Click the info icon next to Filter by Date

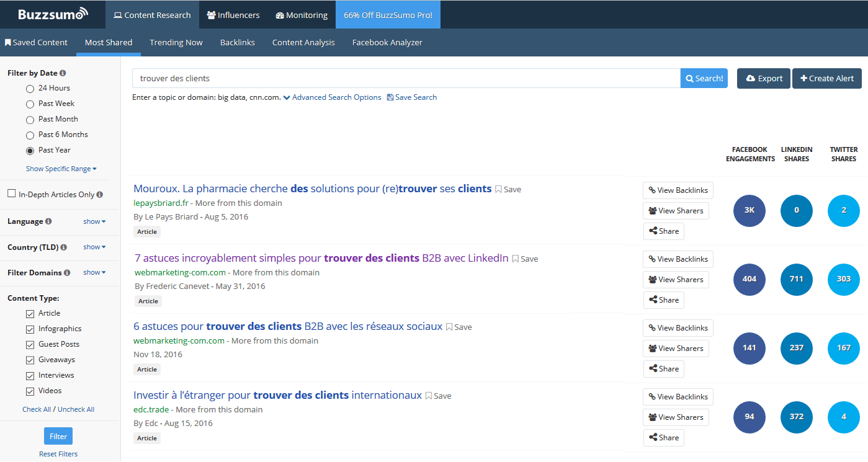click(63, 73)
